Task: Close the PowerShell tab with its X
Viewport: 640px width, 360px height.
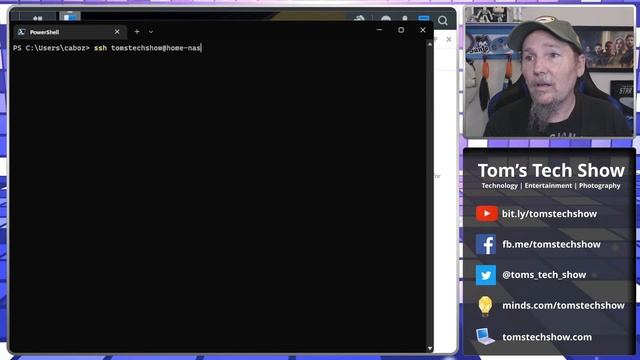Action: (x=117, y=31)
